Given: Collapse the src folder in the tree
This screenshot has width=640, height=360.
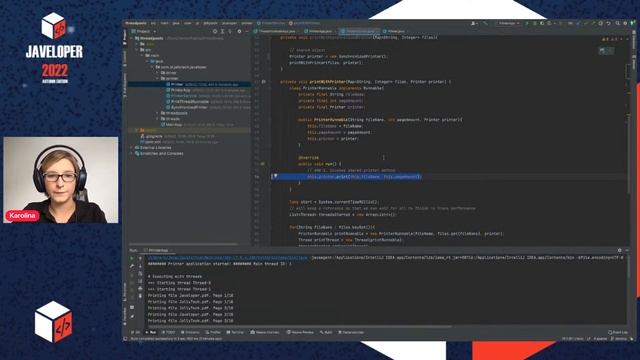Looking at the screenshot, I should pos(137,50).
